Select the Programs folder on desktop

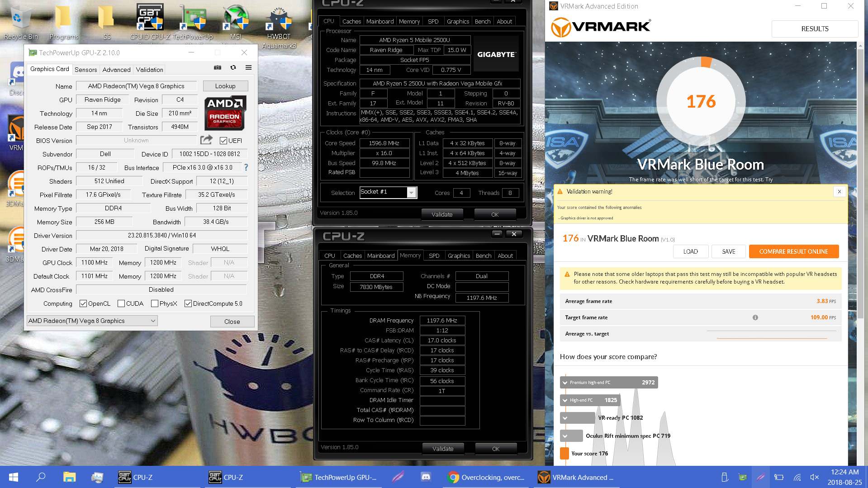point(64,23)
